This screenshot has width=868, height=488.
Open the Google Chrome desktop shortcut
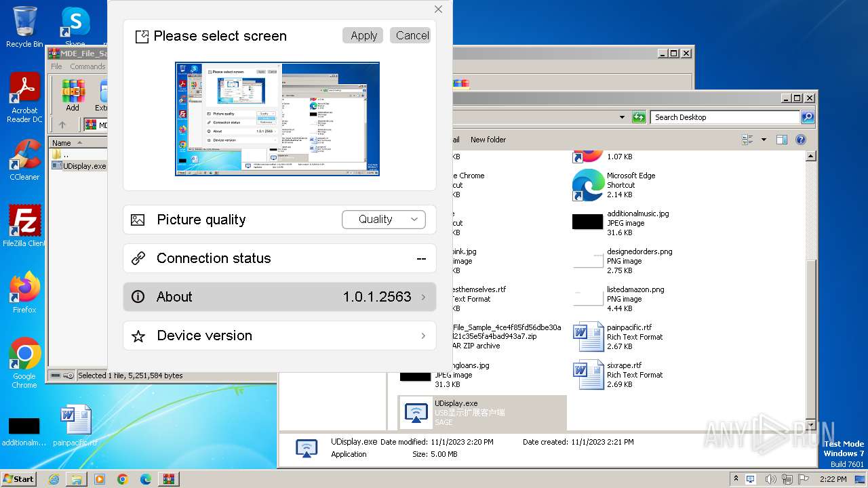tap(24, 363)
